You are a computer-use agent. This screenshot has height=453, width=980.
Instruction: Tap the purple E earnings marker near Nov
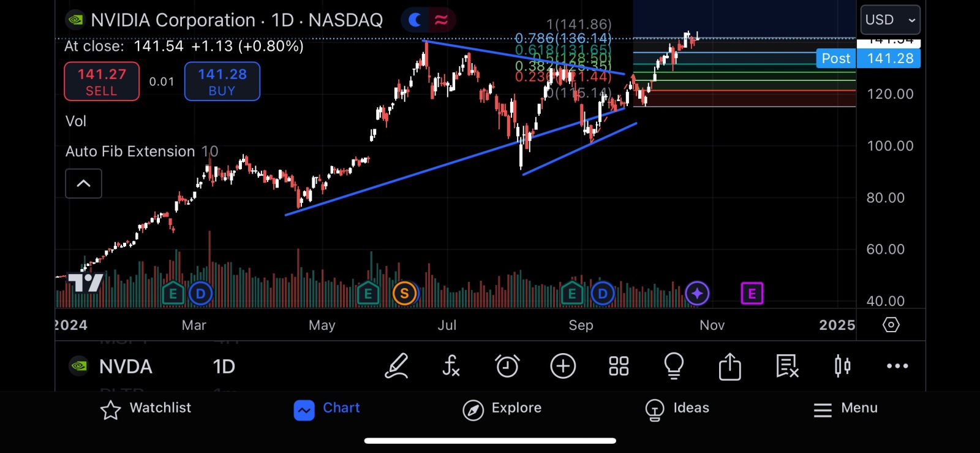(x=752, y=294)
